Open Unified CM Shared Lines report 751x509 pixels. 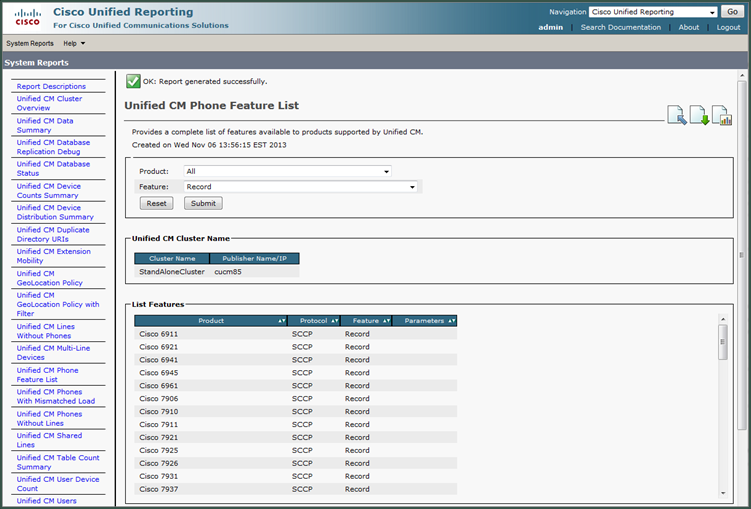(49, 440)
